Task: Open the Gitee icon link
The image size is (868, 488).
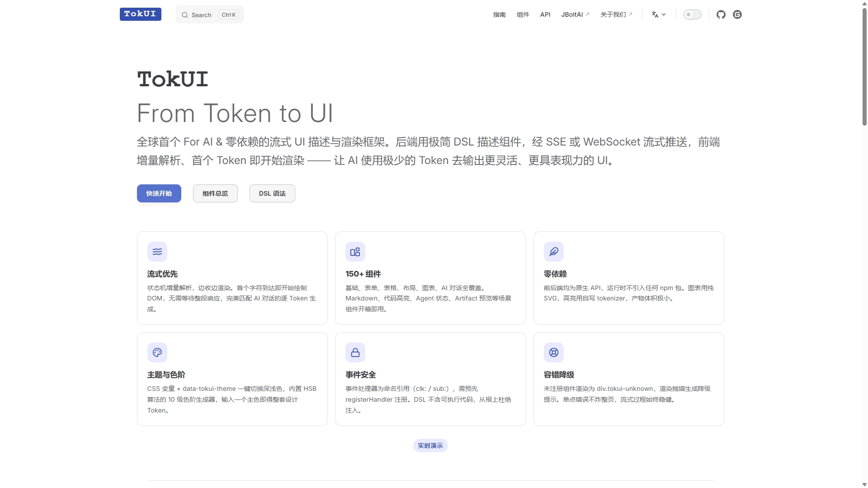Action: (737, 14)
